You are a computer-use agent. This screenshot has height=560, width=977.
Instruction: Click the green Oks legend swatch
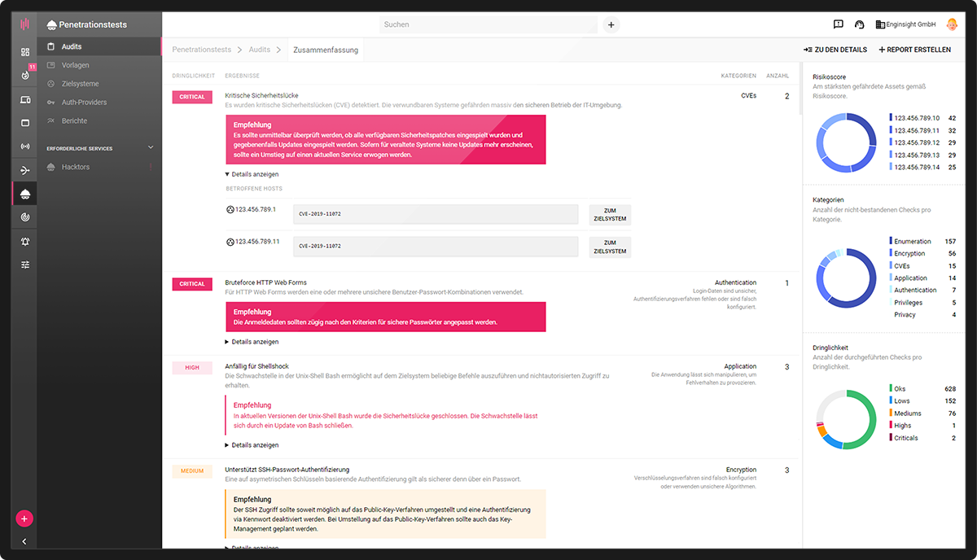pos(891,389)
